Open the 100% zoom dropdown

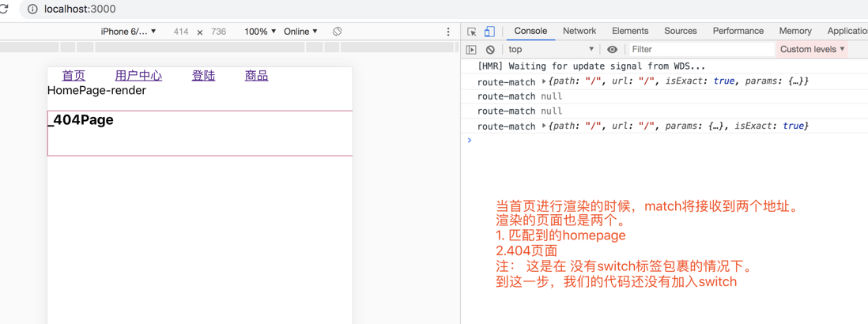260,32
